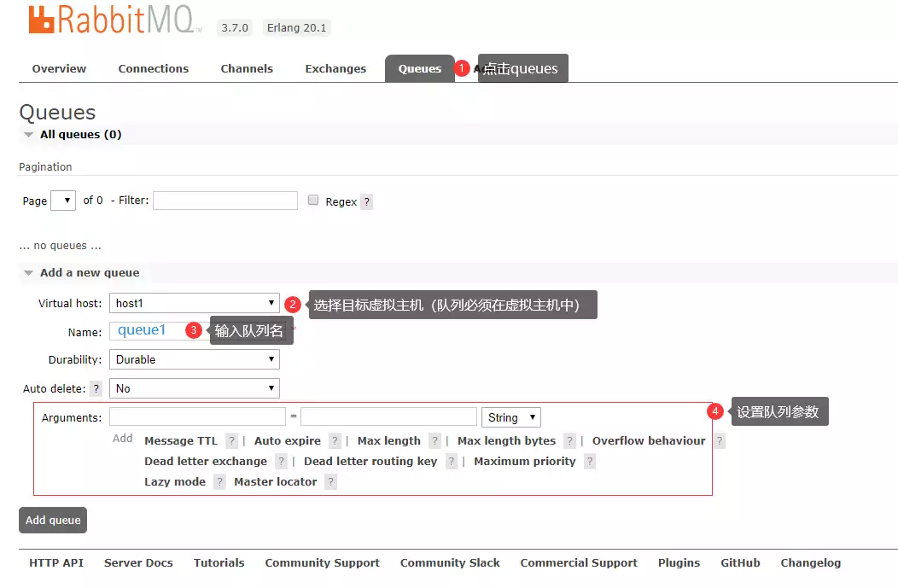Show help for Overflow behaviour
The width and height of the screenshot is (898, 588).
coord(720,441)
